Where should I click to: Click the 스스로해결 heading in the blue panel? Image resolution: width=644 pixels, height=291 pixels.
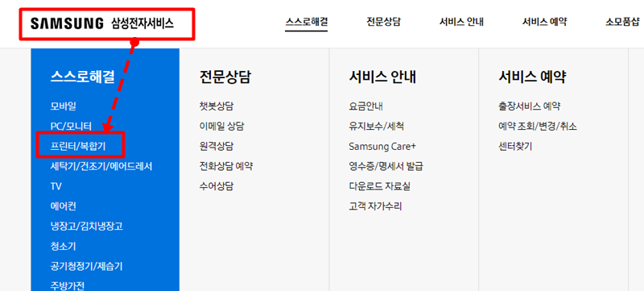pos(83,77)
